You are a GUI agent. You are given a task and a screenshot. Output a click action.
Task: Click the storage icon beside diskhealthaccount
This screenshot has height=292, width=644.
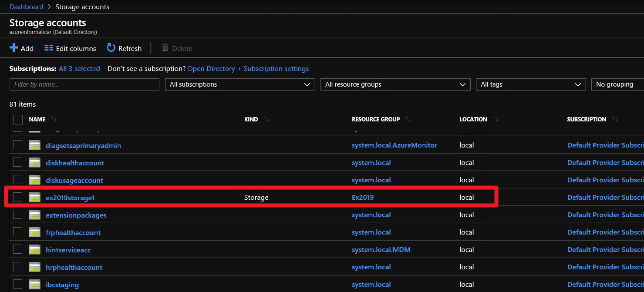click(x=35, y=163)
